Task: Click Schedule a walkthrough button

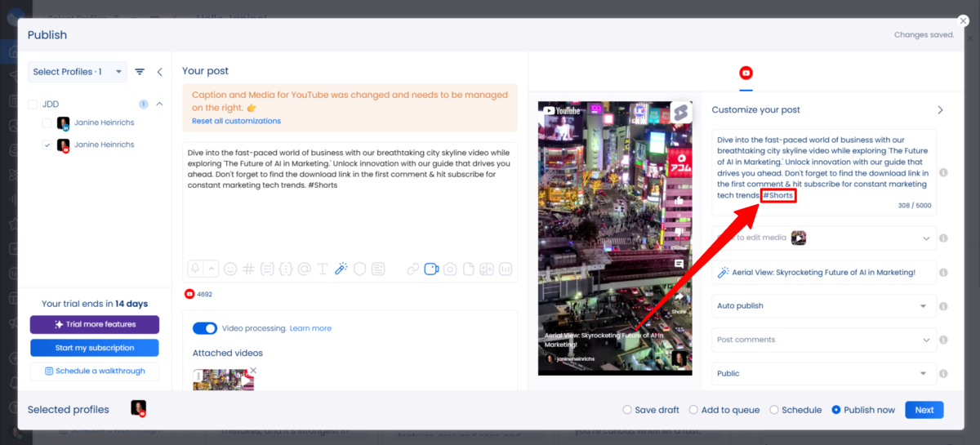Action: pyautogui.click(x=95, y=371)
